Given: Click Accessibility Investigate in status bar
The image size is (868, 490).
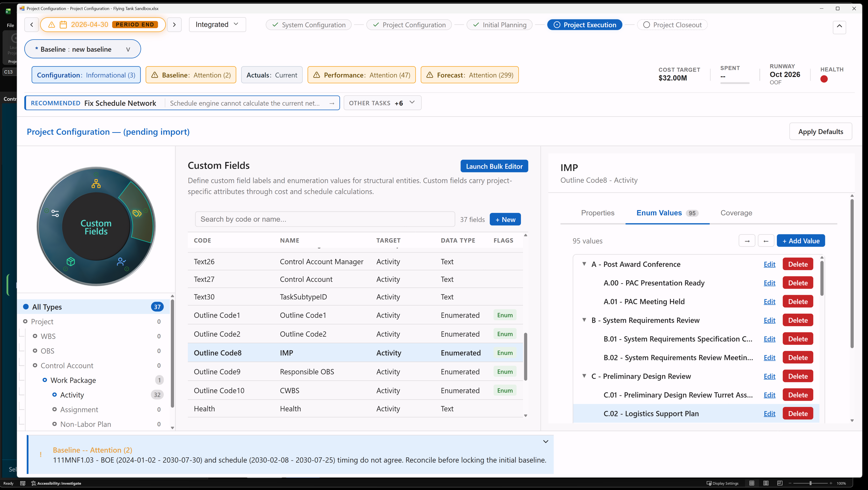Looking at the screenshot, I should point(56,483).
